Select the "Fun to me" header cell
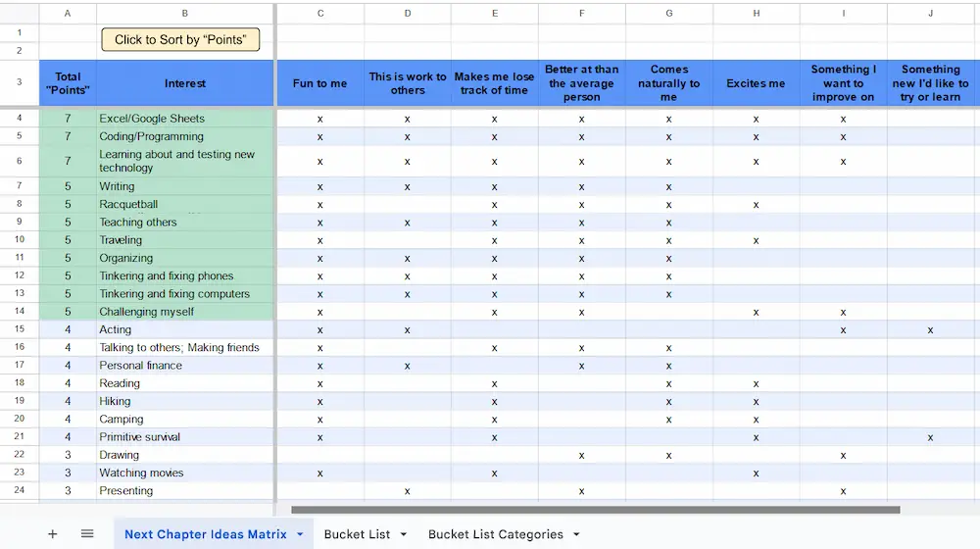 click(x=319, y=83)
